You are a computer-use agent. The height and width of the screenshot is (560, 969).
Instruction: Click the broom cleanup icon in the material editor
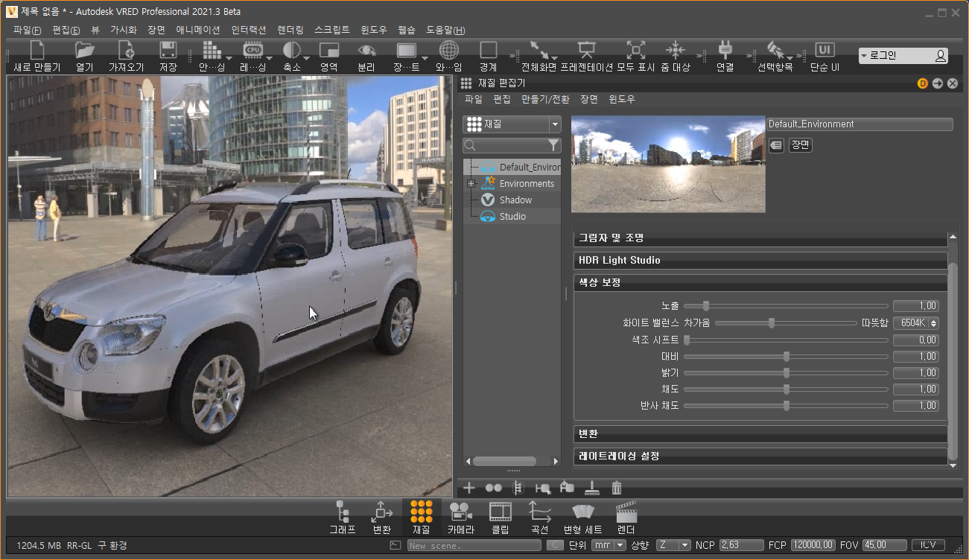(x=592, y=489)
